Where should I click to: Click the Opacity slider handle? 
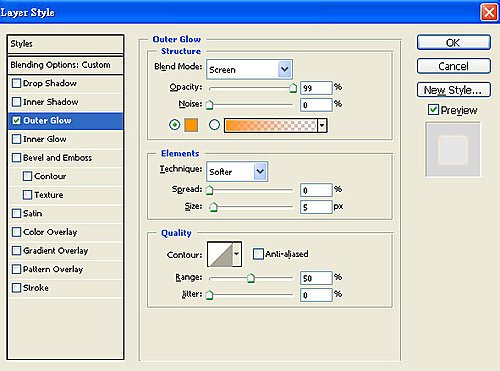tap(293, 88)
